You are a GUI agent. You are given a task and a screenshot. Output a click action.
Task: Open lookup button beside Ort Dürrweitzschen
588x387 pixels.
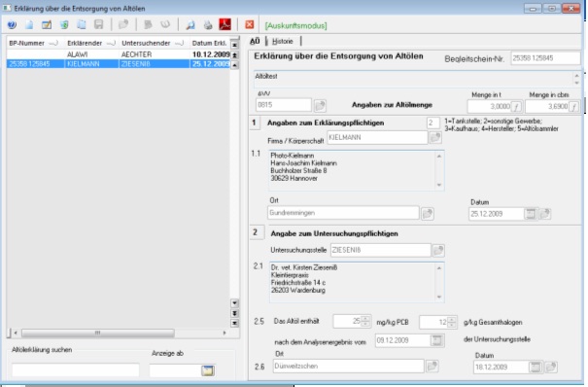pyautogui.click(x=432, y=367)
